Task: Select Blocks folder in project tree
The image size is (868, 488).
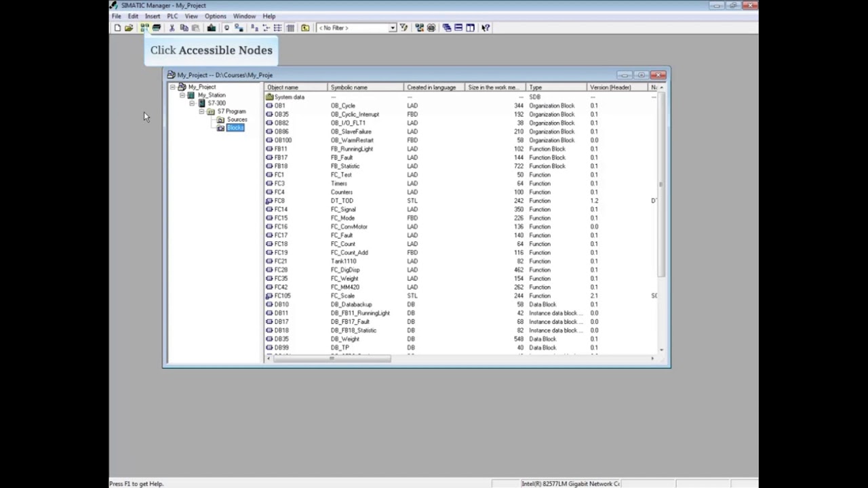Action: (x=235, y=128)
